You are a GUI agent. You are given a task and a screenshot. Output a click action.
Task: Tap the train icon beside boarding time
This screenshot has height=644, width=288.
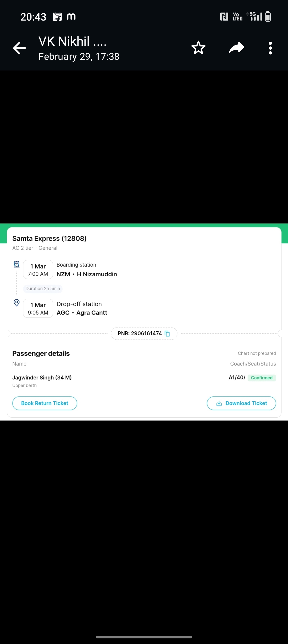click(17, 264)
